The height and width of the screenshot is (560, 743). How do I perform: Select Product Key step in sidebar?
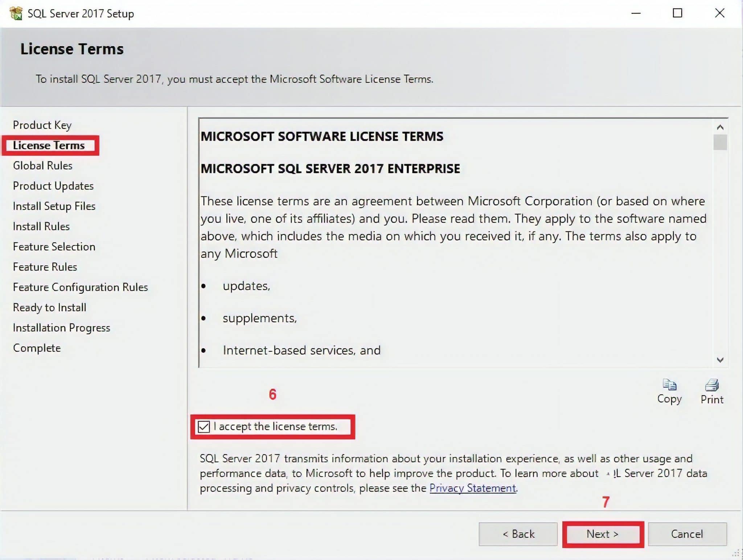click(x=42, y=125)
